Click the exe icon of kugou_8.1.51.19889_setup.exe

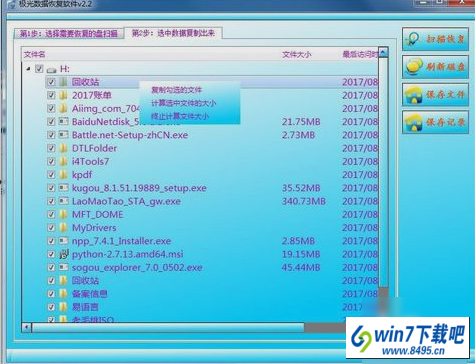coord(63,188)
